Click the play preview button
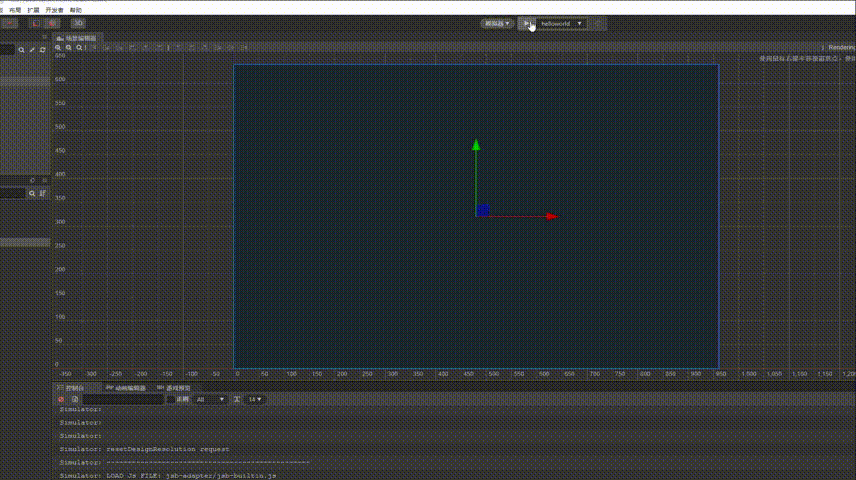This screenshot has width=856, height=480. (x=527, y=23)
